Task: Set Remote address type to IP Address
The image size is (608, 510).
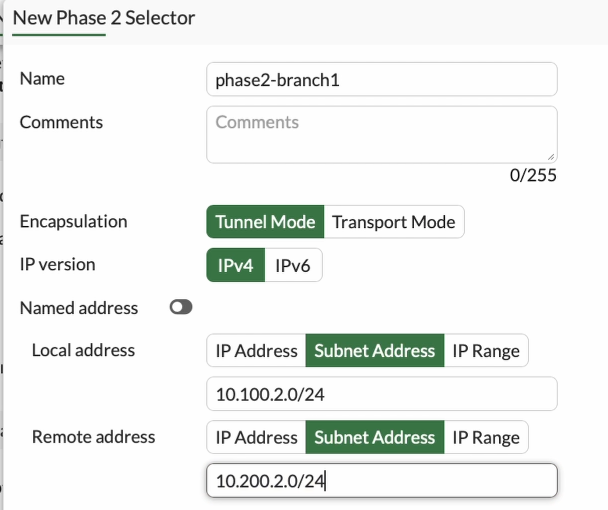Action: [256, 437]
